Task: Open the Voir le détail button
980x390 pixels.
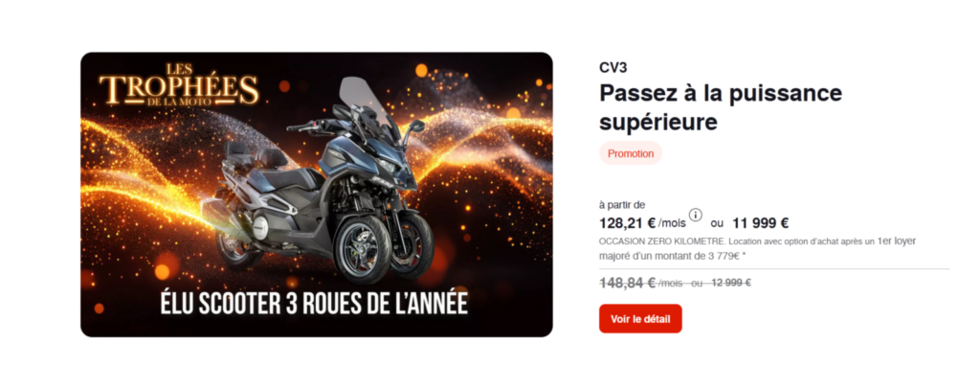Action: pyautogui.click(x=640, y=319)
